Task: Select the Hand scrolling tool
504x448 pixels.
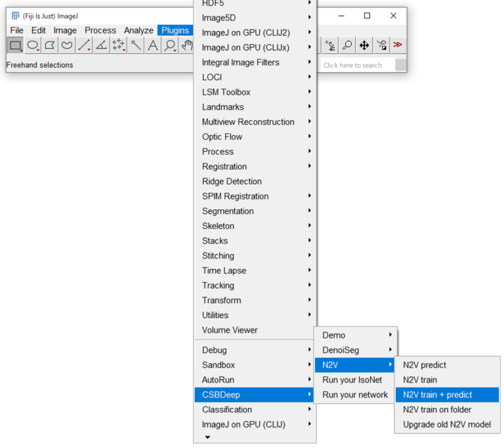Action: click(186, 45)
